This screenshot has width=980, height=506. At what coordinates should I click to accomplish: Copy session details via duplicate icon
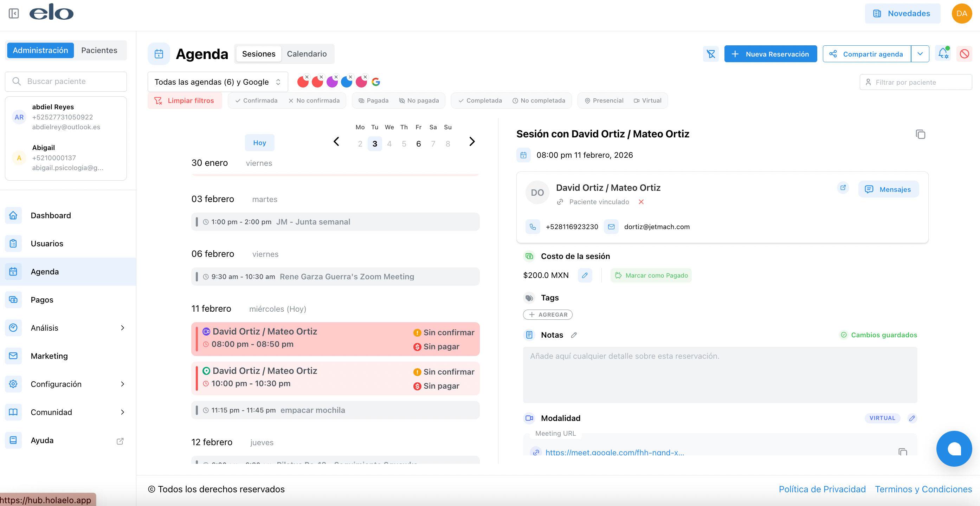pyautogui.click(x=920, y=134)
